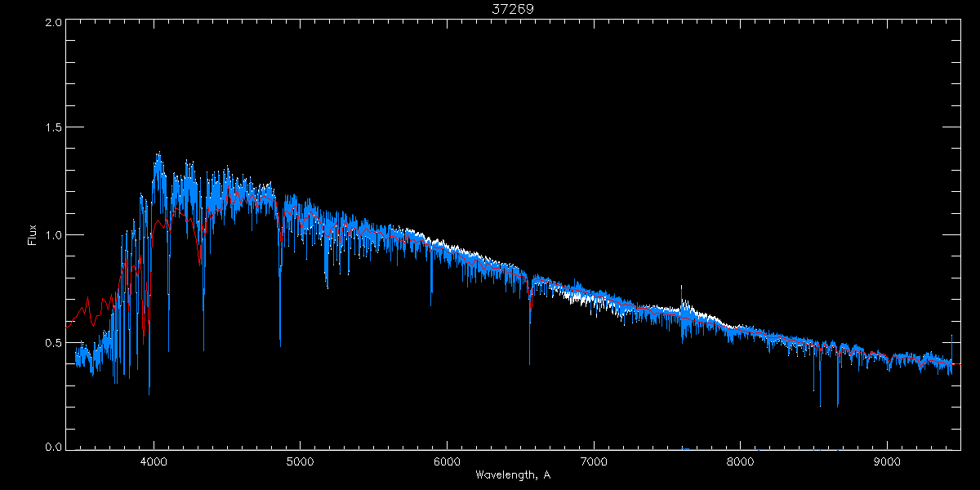
Task: Click the 5000 wavelength tick label
Action: (300, 460)
